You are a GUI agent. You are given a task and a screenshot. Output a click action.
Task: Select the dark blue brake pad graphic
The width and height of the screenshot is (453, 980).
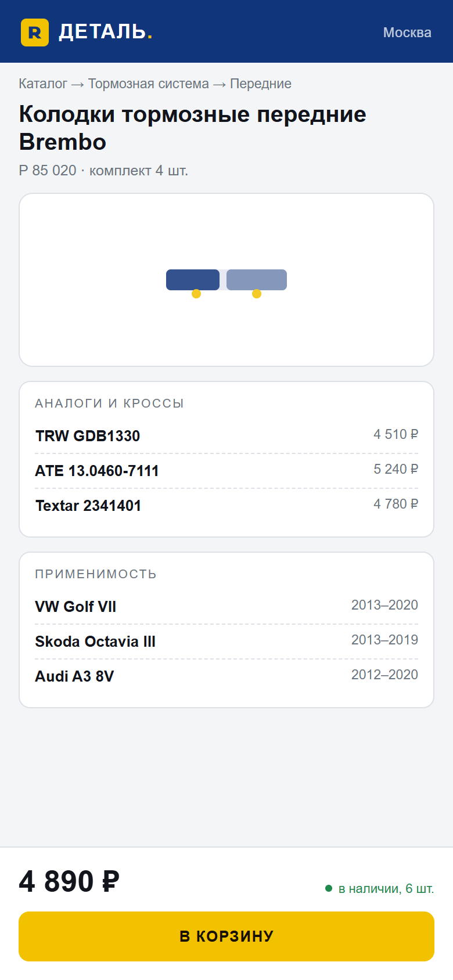click(x=193, y=280)
